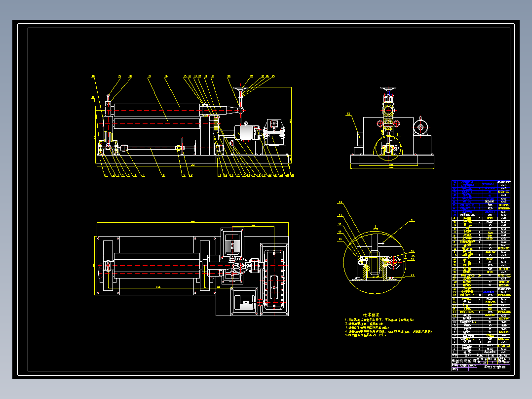532x399 pixels.
Task: Select part callout number 10 below front view
Action: coord(190,175)
